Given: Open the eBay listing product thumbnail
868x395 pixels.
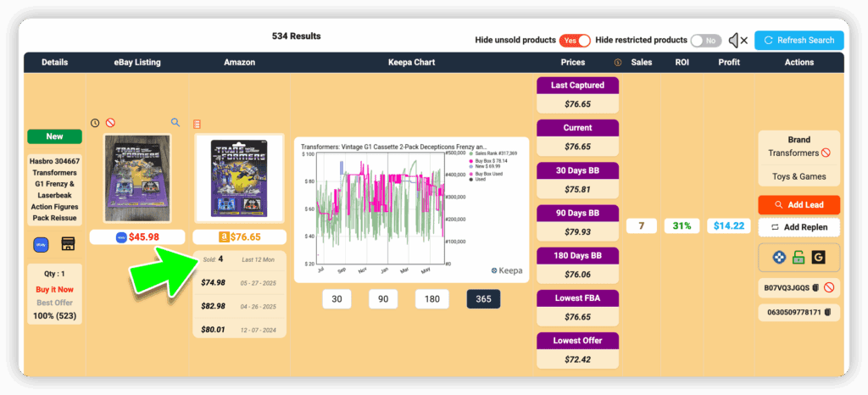Looking at the screenshot, I should [x=137, y=178].
